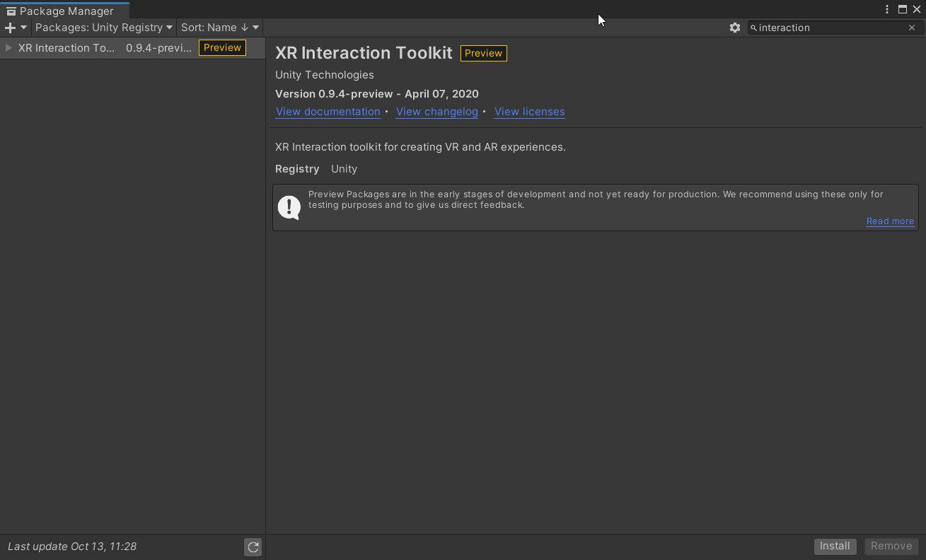Open the View documentation link

[x=328, y=112]
